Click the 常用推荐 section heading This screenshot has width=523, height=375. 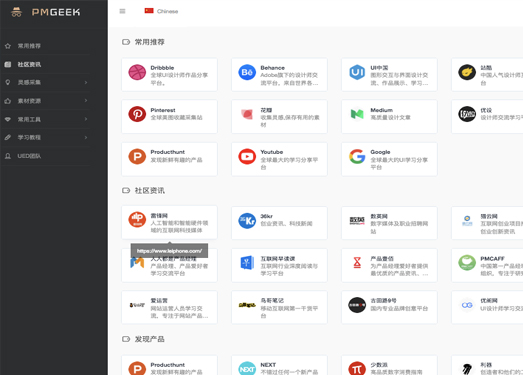tap(149, 42)
